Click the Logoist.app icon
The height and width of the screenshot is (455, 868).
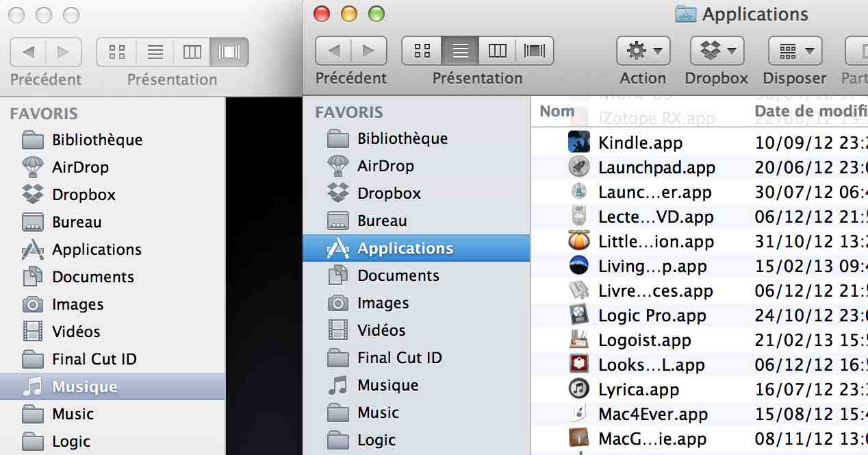pos(579,340)
